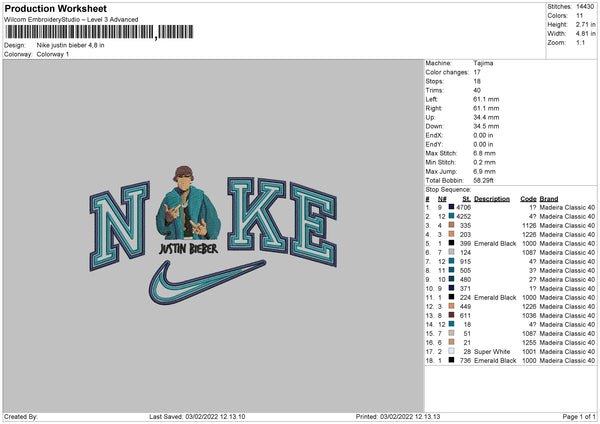Screen dimensions: 600x424
Task: Click the Stitches value 14430
Action: tap(585, 7)
